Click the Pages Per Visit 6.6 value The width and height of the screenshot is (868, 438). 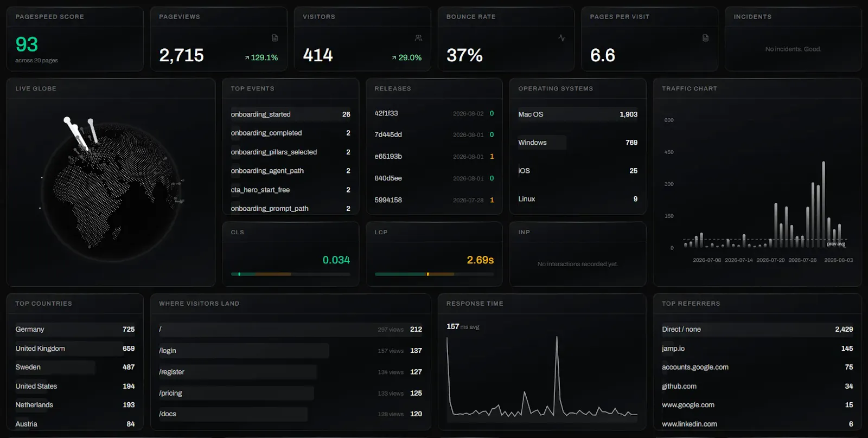tap(603, 55)
